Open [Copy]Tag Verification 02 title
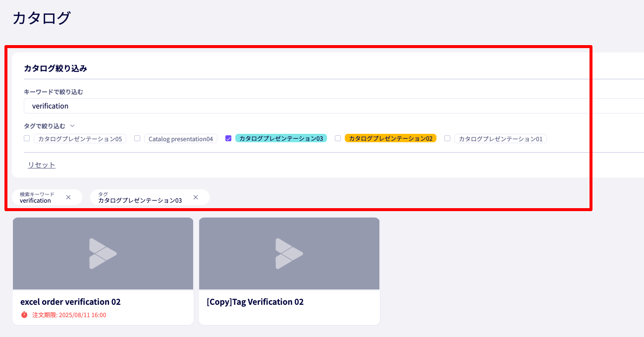This screenshot has width=644, height=337. point(255,302)
